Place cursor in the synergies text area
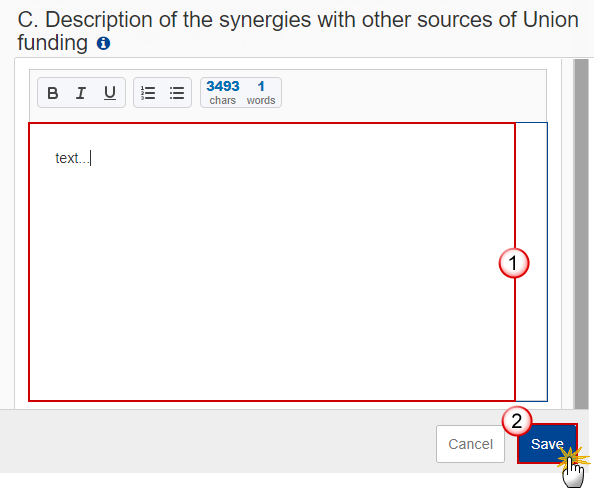 (272, 262)
